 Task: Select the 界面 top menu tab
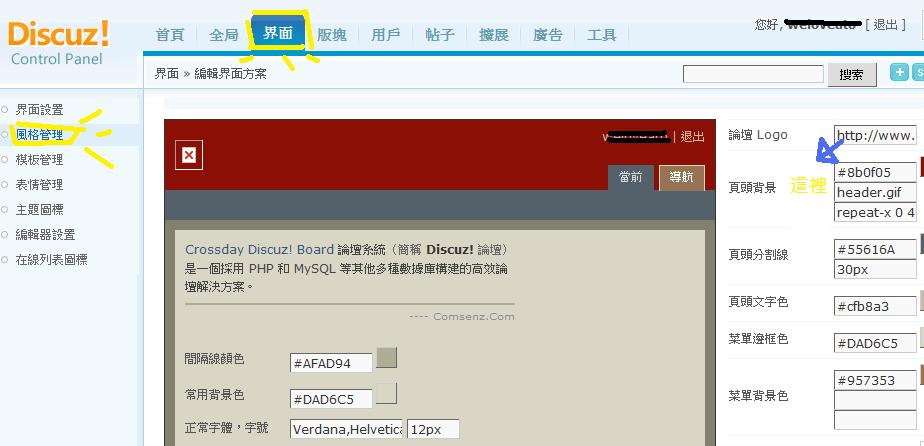pos(278,33)
